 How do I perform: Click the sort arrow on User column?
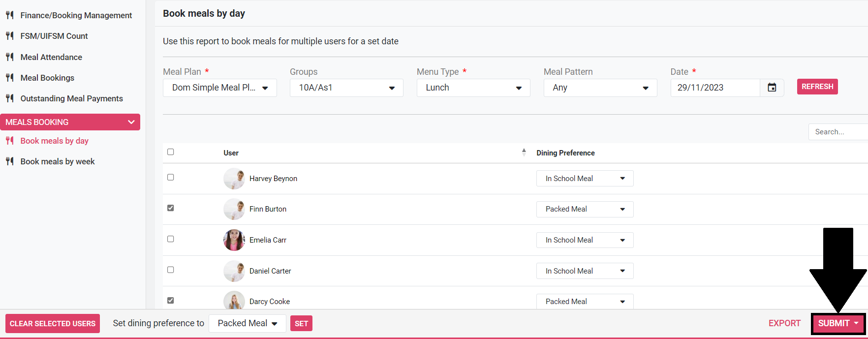[524, 153]
